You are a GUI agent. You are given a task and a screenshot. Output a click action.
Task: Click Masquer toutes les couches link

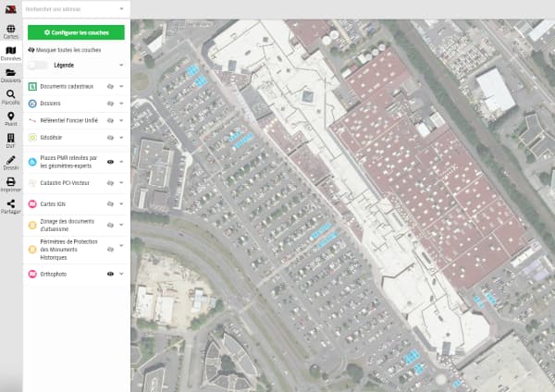coord(65,50)
